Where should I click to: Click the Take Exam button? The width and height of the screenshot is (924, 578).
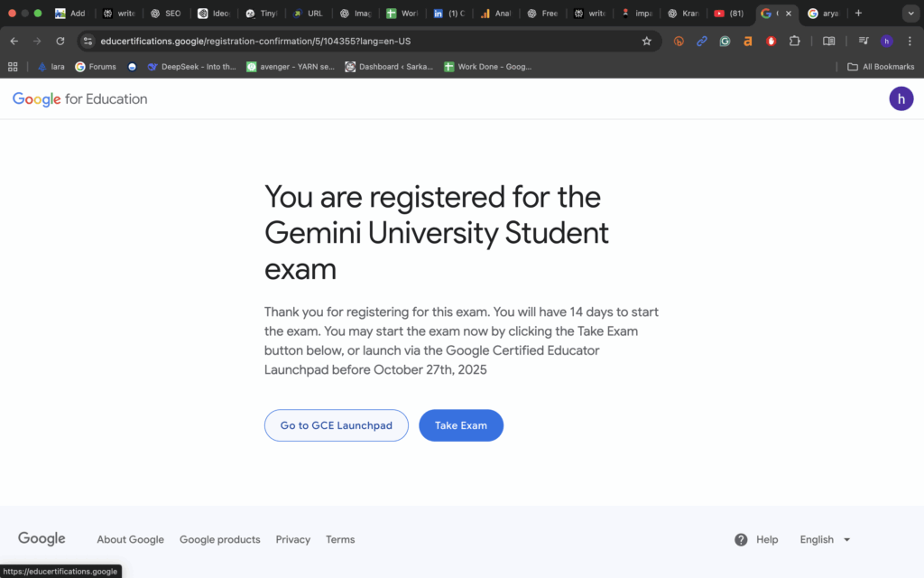pyautogui.click(x=460, y=425)
